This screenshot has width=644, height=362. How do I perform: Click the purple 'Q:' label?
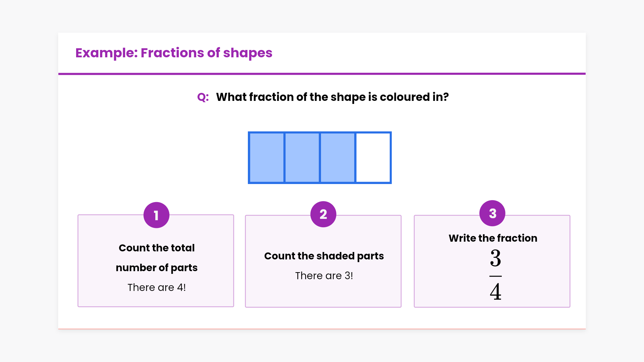click(203, 97)
